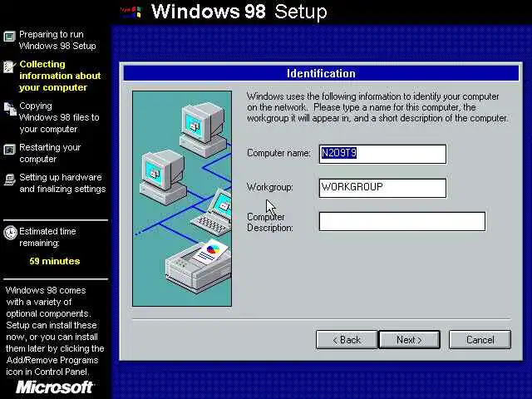Click the Next button

[409, 340]
